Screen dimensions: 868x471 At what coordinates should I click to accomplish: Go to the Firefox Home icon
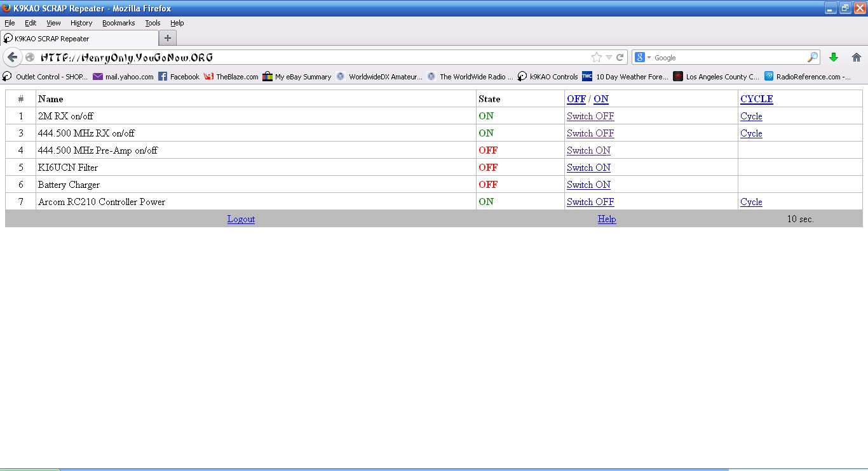click(856, 57)
